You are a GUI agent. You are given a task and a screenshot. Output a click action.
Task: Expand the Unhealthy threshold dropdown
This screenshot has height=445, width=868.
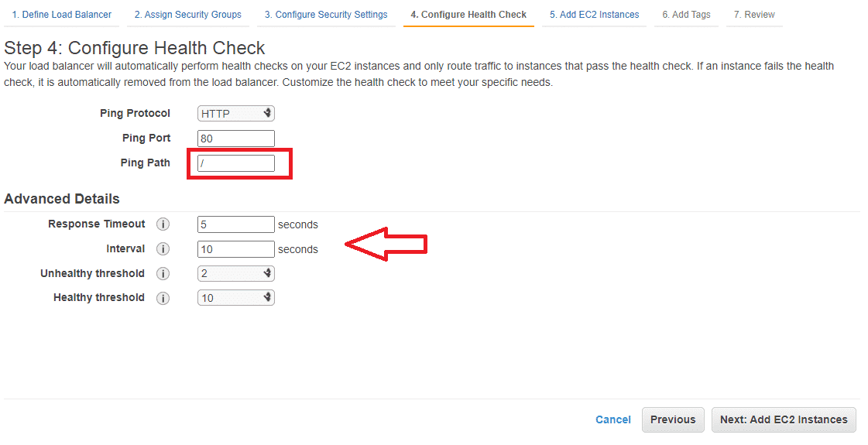click(236, 273)
